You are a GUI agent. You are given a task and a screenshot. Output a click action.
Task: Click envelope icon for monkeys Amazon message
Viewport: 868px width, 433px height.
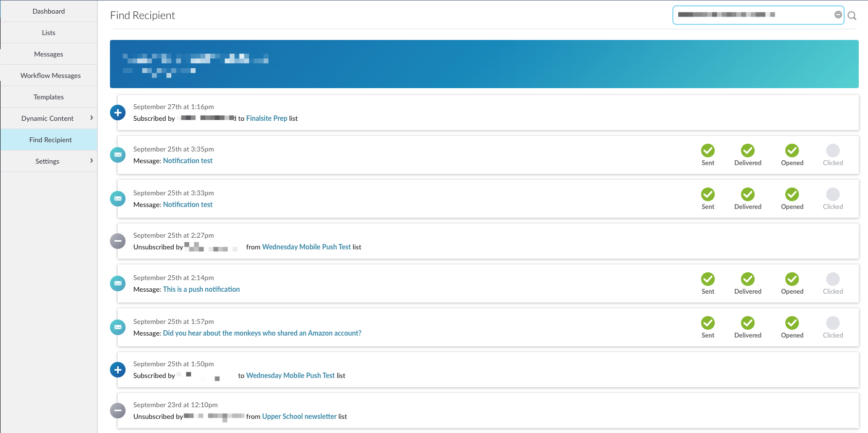click(x=118, y=327)
